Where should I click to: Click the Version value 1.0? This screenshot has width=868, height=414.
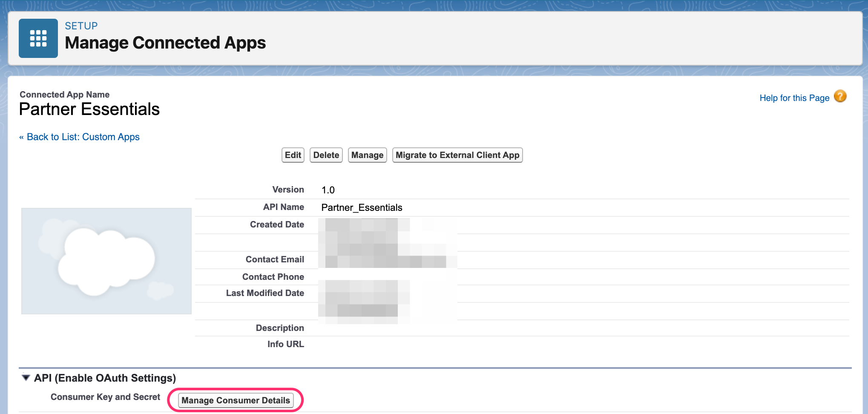click(328, 190)
